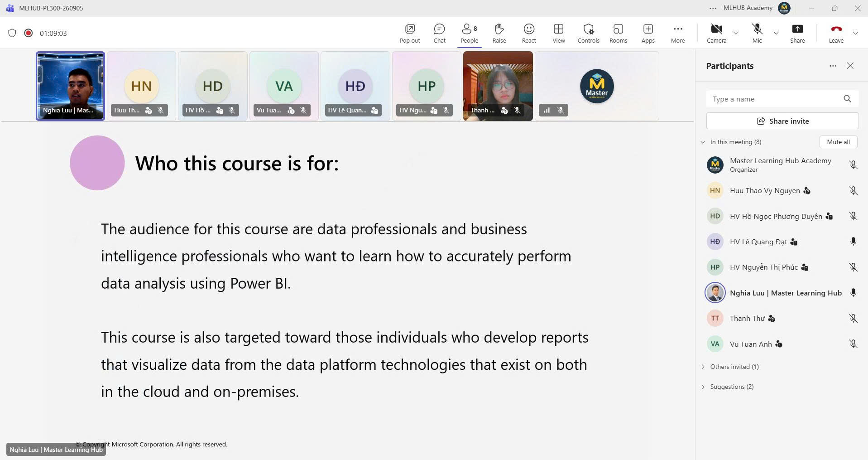Open the Rooms breakout panel

point(618,34)
